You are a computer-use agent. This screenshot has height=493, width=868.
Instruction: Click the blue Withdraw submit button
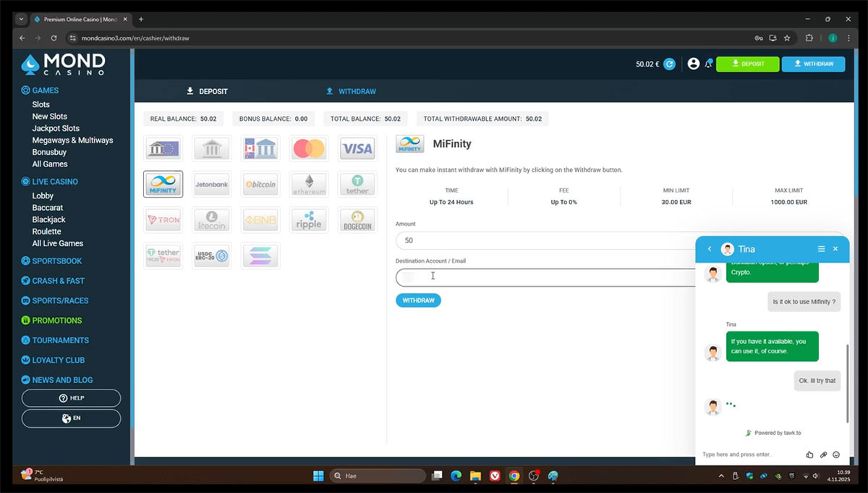click(418, 300)
